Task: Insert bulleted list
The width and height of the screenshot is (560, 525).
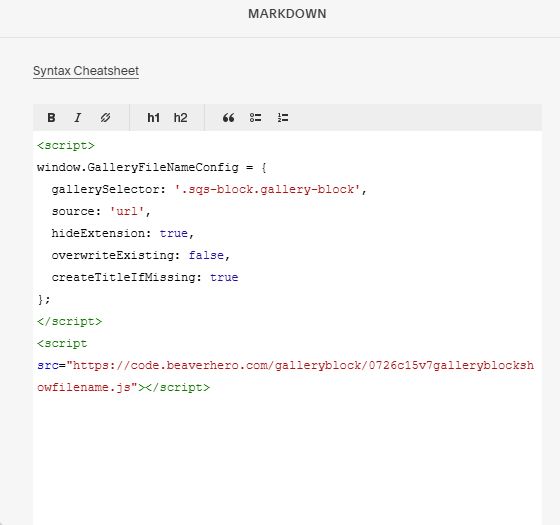Action: click(x=256, y=118)
